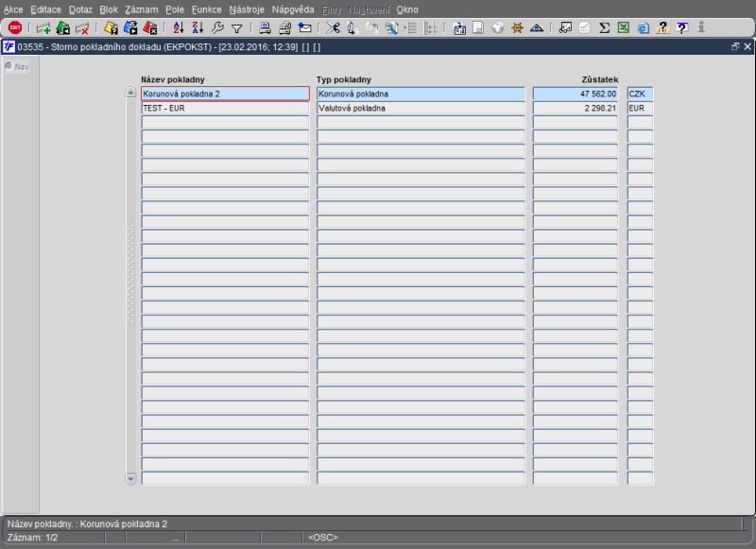Click the 'Název pokladny' column header
Viewport: 756px width, 549px height.
[173, 79]
